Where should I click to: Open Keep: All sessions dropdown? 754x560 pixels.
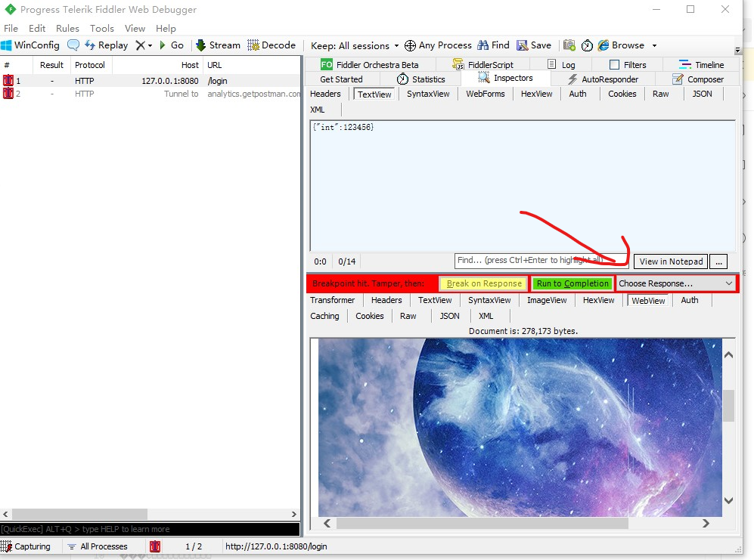point(355,45)
